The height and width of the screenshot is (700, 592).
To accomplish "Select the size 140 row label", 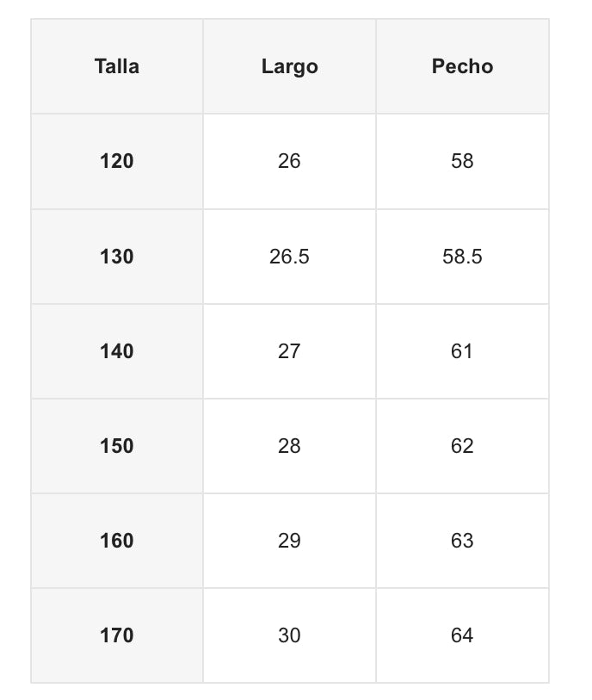I will [x=117, y=351].
